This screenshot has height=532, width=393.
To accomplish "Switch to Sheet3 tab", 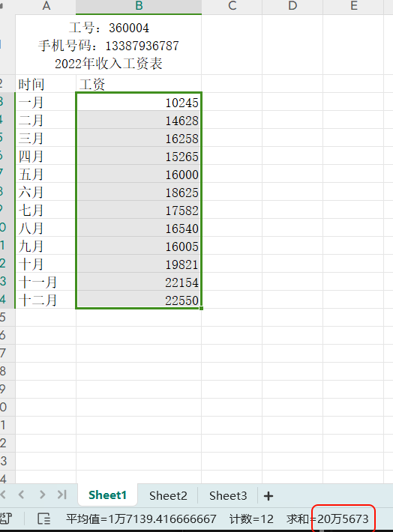I will tap(228, 496).
